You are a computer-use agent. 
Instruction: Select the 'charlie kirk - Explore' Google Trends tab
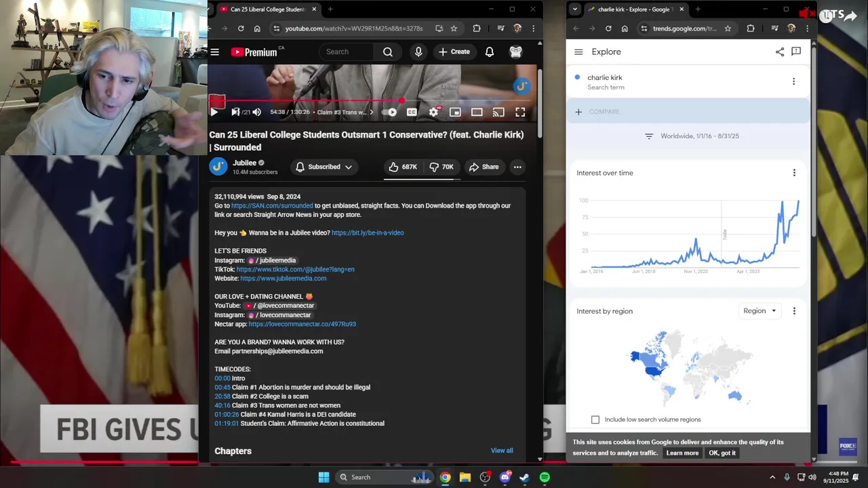coord(637,9)
